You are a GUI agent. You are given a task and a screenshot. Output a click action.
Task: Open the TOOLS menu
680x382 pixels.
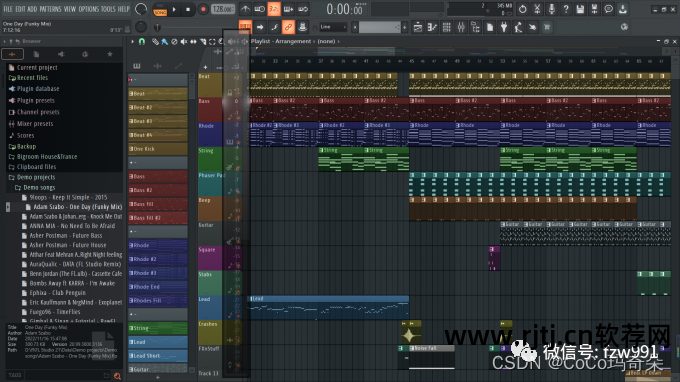pos(108,9)
